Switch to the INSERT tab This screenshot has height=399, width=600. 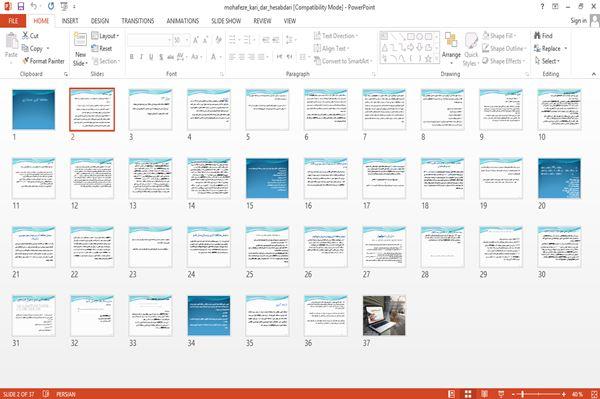(x=70, y=21)
